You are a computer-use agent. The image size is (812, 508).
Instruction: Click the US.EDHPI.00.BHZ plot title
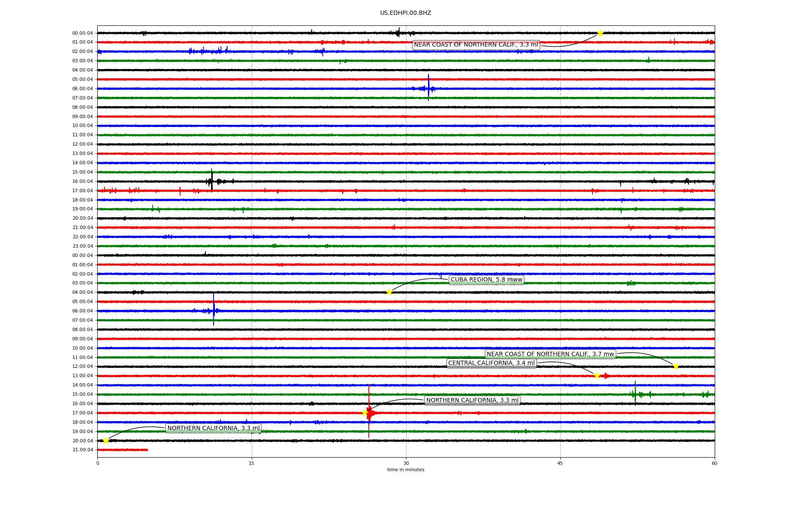click(406, 13)
